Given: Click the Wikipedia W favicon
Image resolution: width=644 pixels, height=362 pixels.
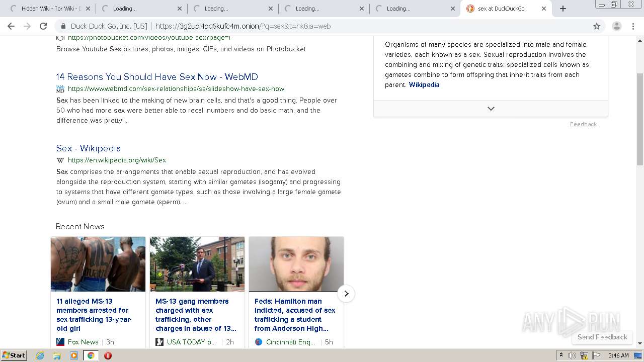Looking at the screenshot, I should [60, 160].
